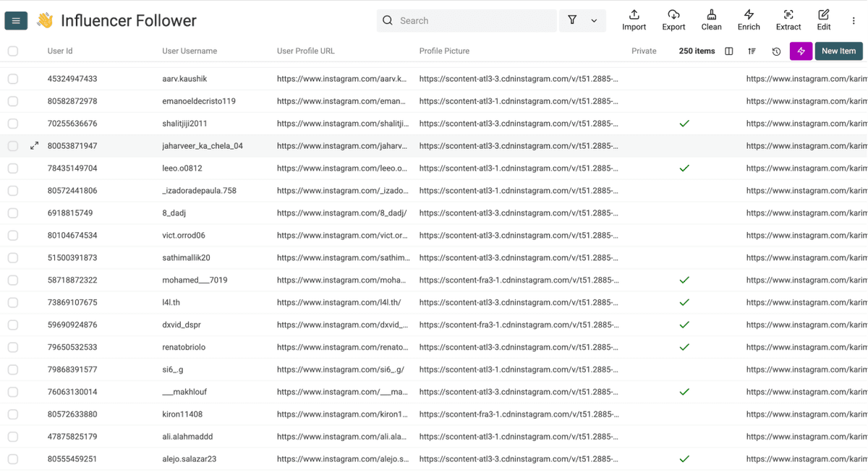
Task: Click username si6_.g
Action: 173,369
